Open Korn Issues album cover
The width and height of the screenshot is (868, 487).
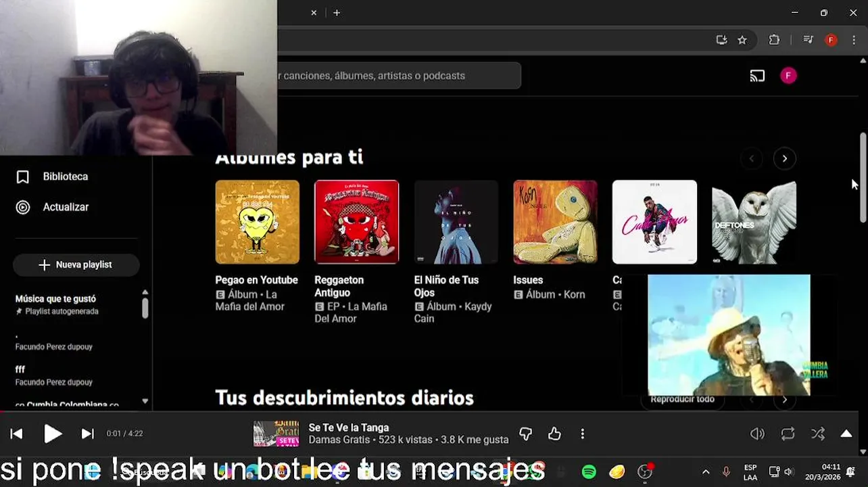[555, 222]
